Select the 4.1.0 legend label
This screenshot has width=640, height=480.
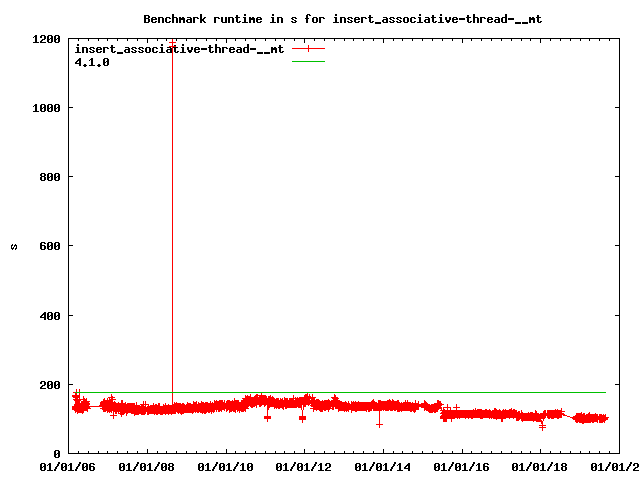92,62
